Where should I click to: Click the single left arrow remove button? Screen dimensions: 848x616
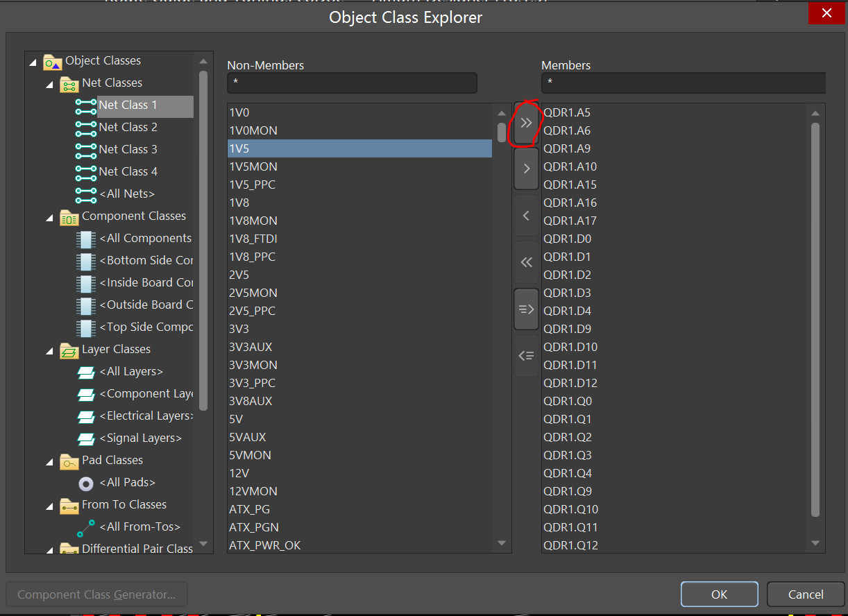coord(526,216)
